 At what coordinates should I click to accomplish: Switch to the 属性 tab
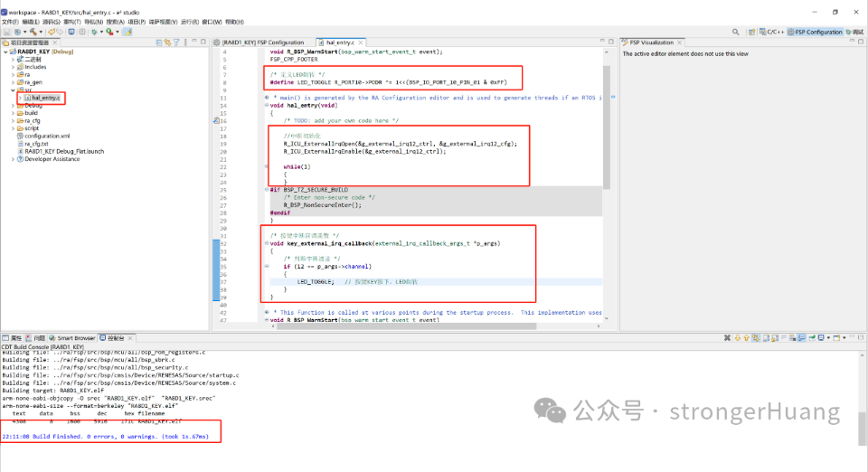pos(12,338)
